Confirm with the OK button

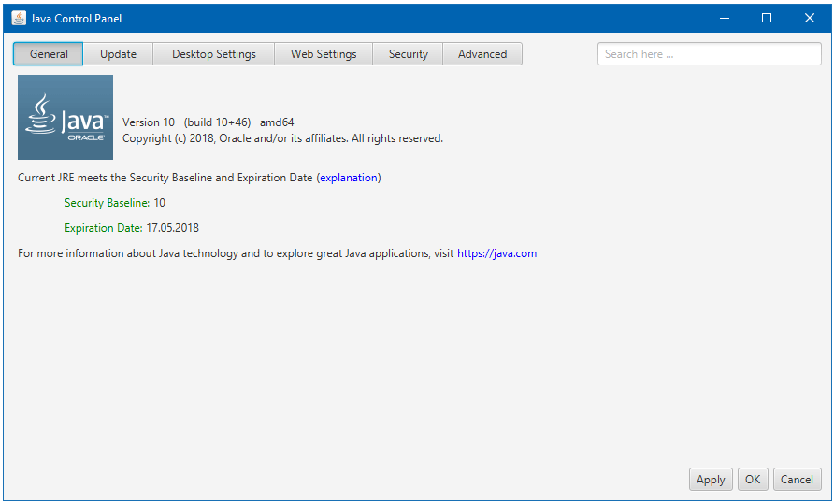tap(753, 480)
